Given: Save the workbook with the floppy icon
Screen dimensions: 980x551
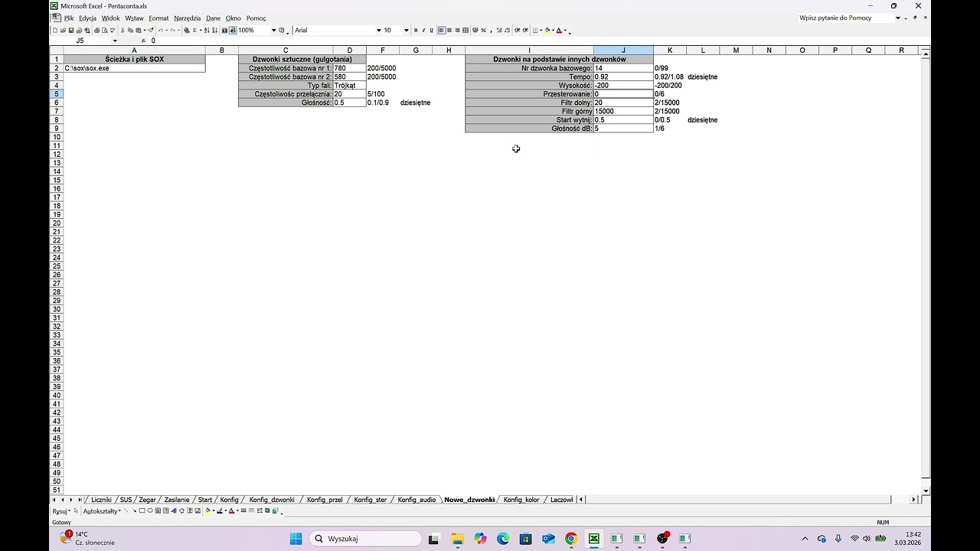Looking at the screenshot, I should 71,31.
